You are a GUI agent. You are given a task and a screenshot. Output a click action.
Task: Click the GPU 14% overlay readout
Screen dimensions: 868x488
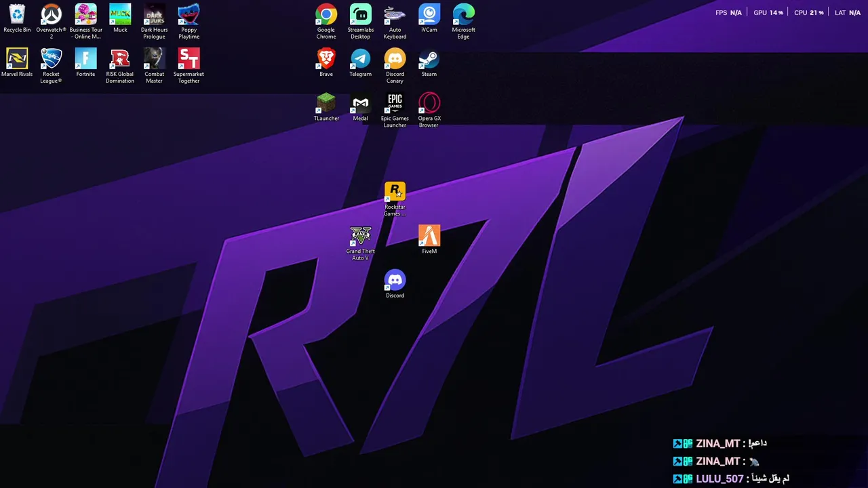click(x=768, y=13)
